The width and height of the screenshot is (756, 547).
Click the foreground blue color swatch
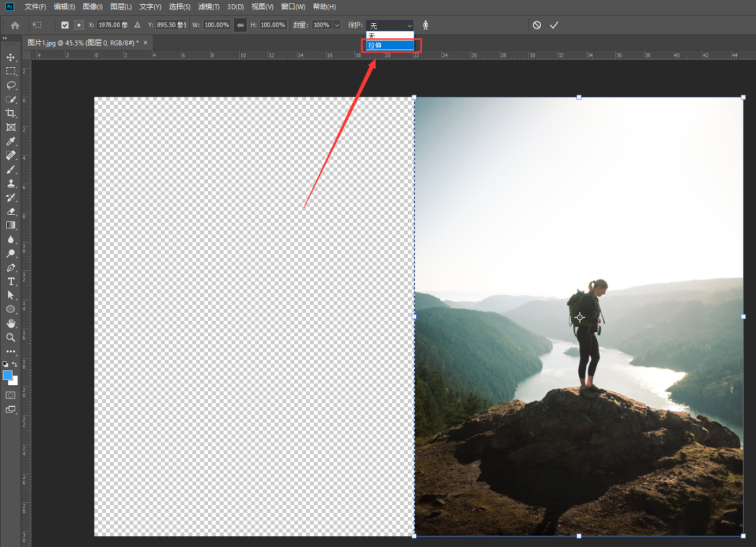coord(7,375)
